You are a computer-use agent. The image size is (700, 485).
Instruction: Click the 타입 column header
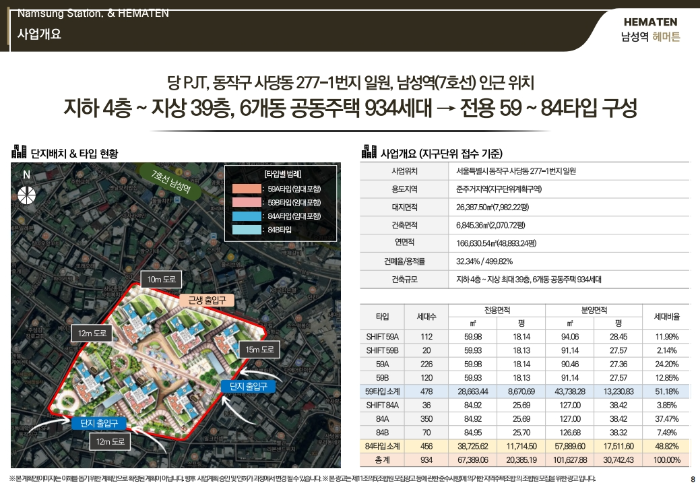tap(382, 317)
